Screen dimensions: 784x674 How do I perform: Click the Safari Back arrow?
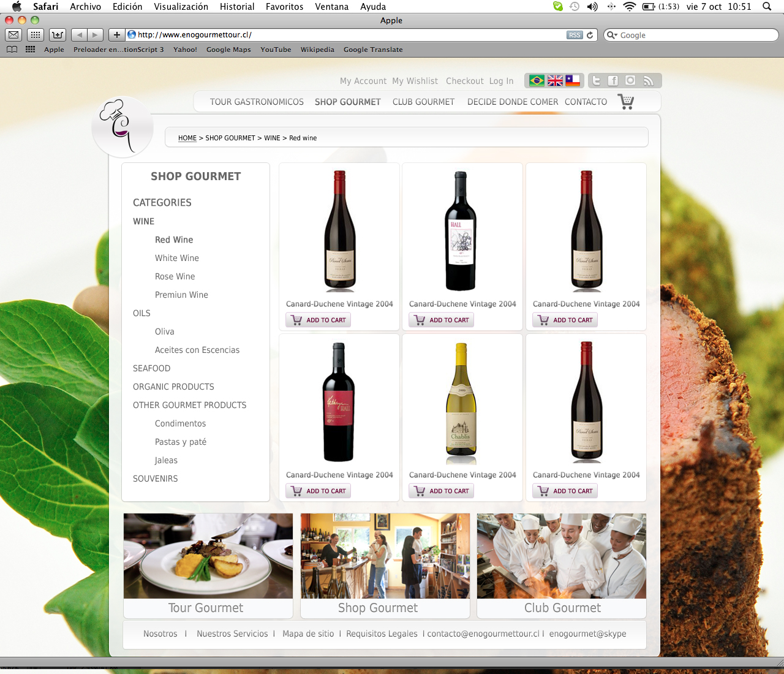pos(79,35)
